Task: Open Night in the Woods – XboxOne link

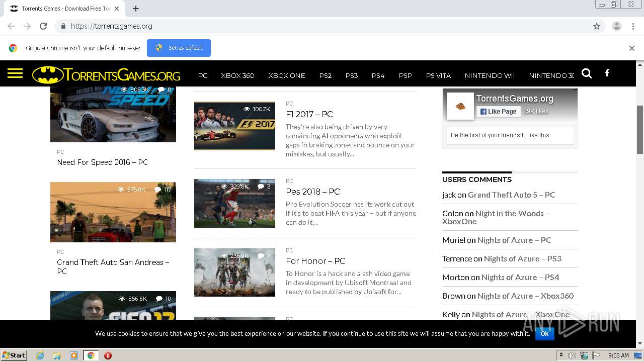Action: coord(496,217)
